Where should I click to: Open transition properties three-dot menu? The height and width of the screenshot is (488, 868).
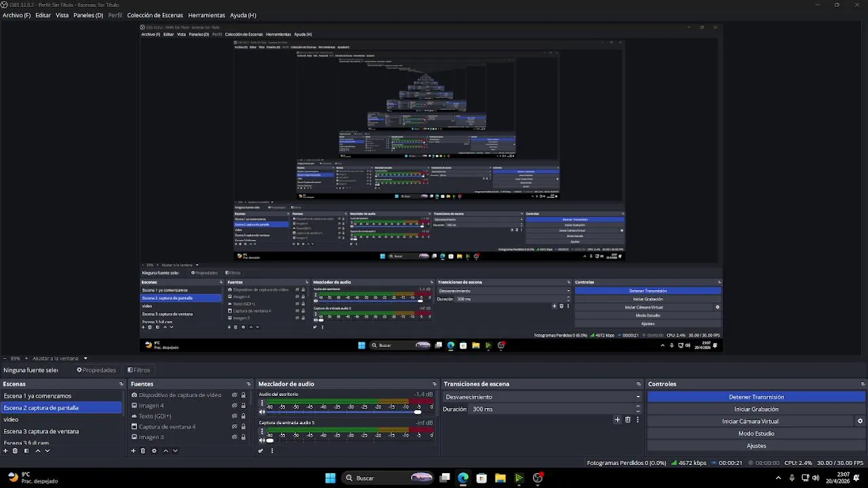[637, 420]
